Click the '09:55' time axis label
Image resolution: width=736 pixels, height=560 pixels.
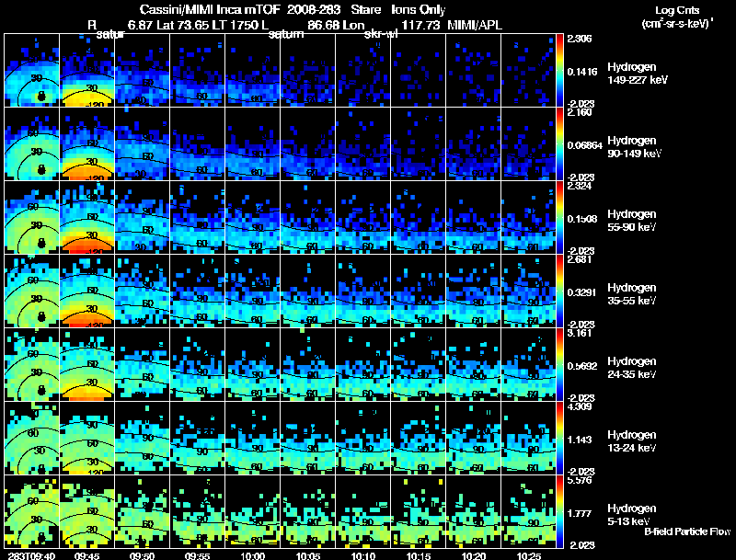pyautogui.click(x=197, y=555)
